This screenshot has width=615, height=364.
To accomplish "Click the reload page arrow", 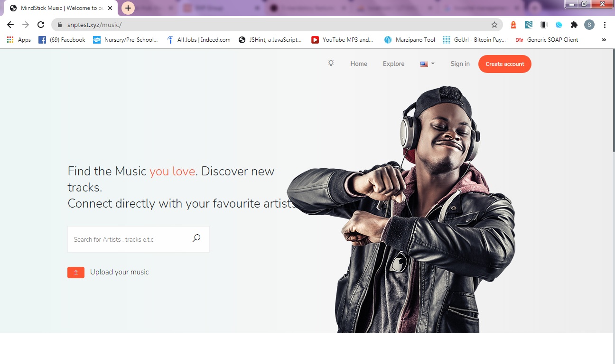I will pyautogui.click(x=41, y=24).
